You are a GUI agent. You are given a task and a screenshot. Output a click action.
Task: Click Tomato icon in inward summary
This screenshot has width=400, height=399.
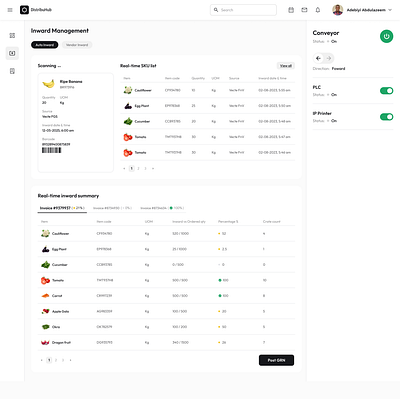(45, 280)
